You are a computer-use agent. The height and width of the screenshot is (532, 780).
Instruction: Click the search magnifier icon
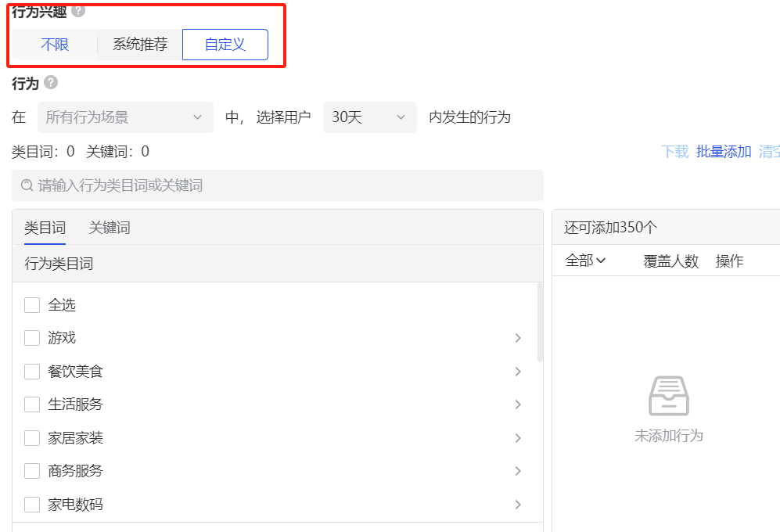27,185
